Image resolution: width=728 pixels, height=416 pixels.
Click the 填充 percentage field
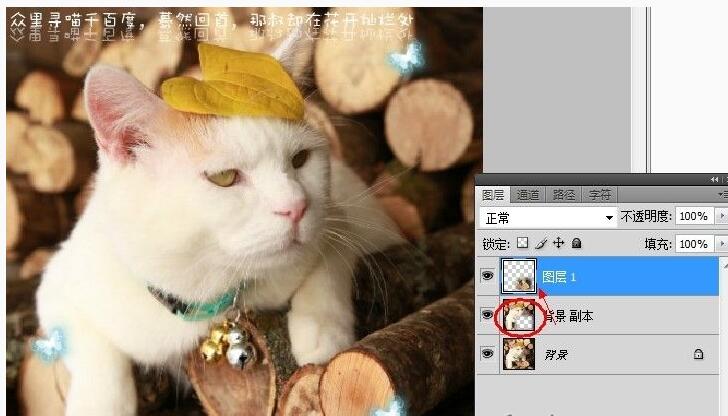coord(694,244)
